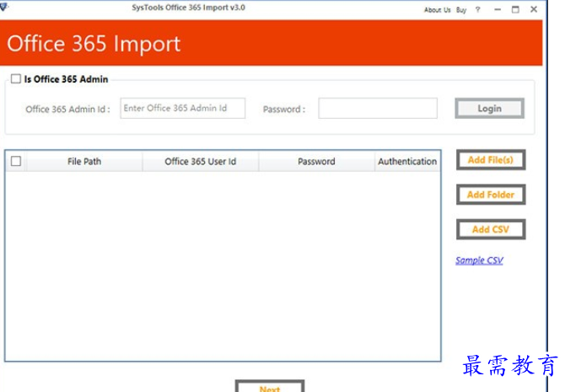Focus the admin Password field
The height and width of the screenshot is (392, 565).
click(378, 108)
